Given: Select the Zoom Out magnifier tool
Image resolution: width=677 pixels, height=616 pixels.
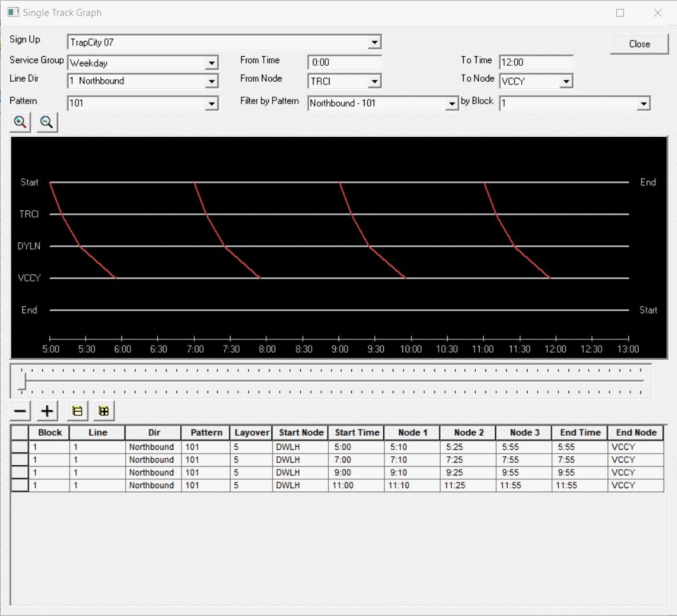Looking at the screenshot, I should [45, 121].
